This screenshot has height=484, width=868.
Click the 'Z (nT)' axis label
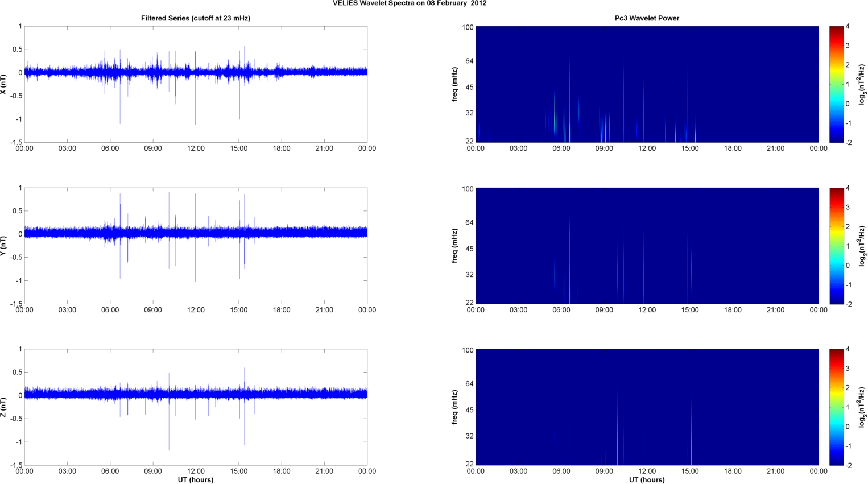pyautogui.click(x=3, y=407)
